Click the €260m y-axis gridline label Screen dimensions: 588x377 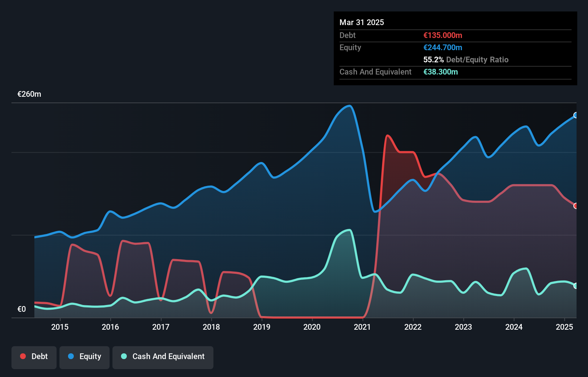[x=29, y=94]
